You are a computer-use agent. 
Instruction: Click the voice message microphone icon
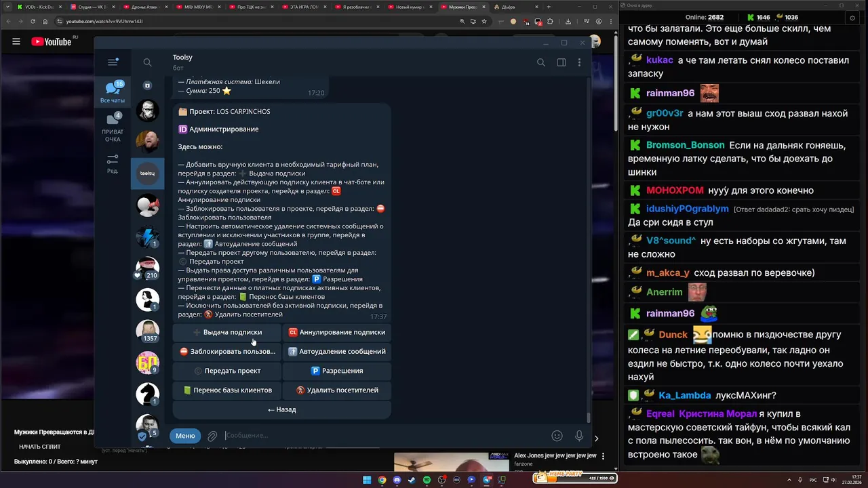tap(579, 436)
